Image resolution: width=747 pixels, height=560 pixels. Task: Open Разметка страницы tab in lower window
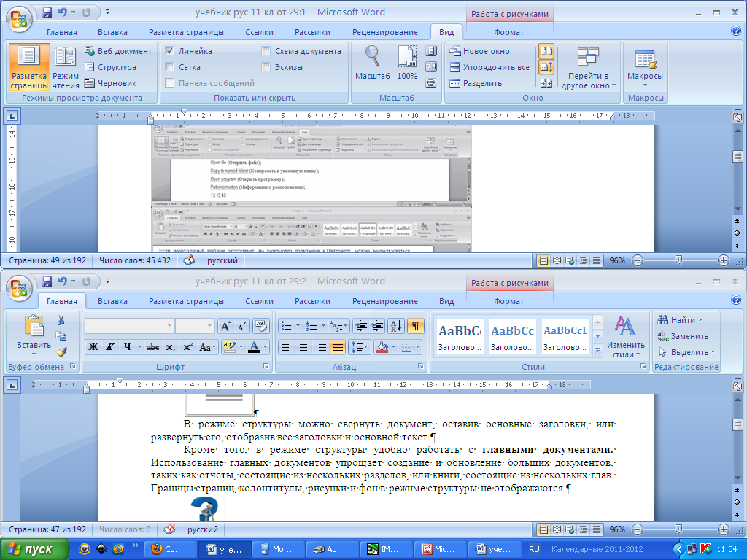tap(186, 301)
